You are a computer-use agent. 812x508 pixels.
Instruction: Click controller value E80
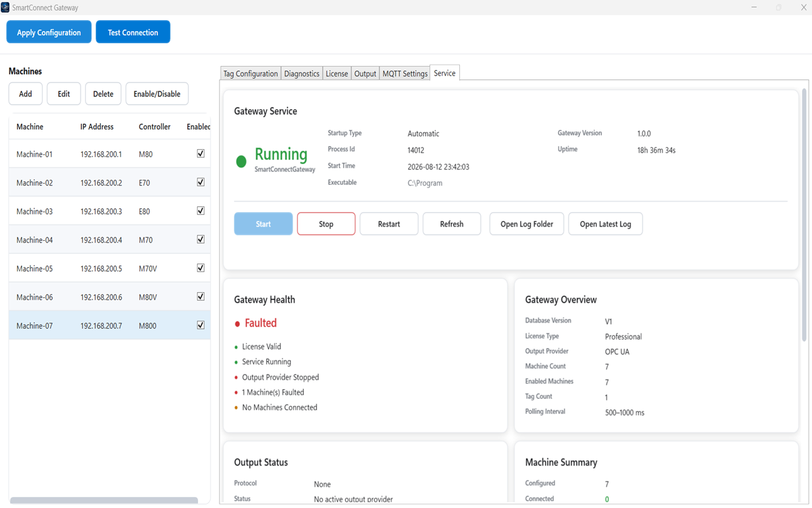pyautogui.click(x=145, y=211)
